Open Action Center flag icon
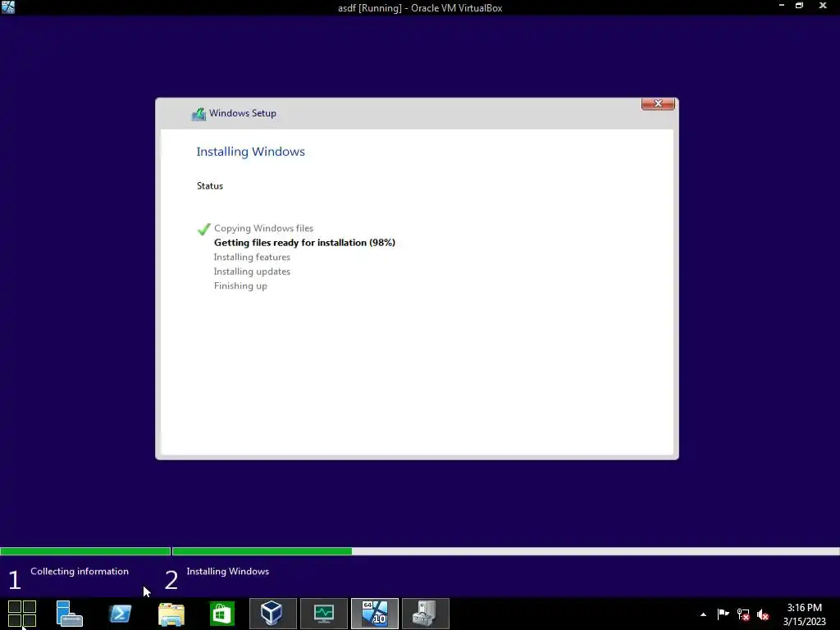Screen dimensions: 840x630 click(723, 614)
